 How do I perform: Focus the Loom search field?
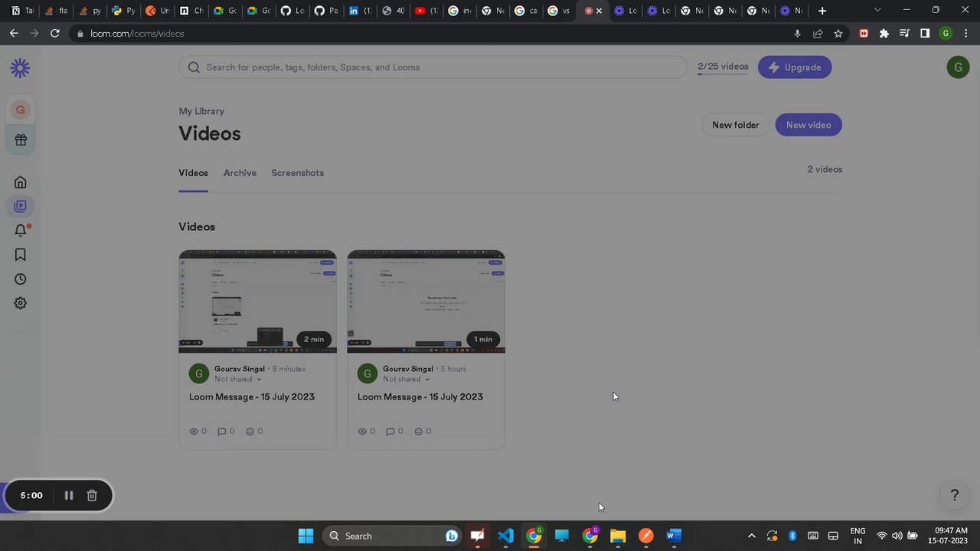433,67
